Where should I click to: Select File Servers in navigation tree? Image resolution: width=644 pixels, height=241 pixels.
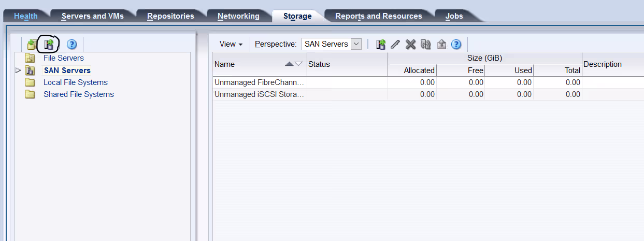click(x=63, y=58)
